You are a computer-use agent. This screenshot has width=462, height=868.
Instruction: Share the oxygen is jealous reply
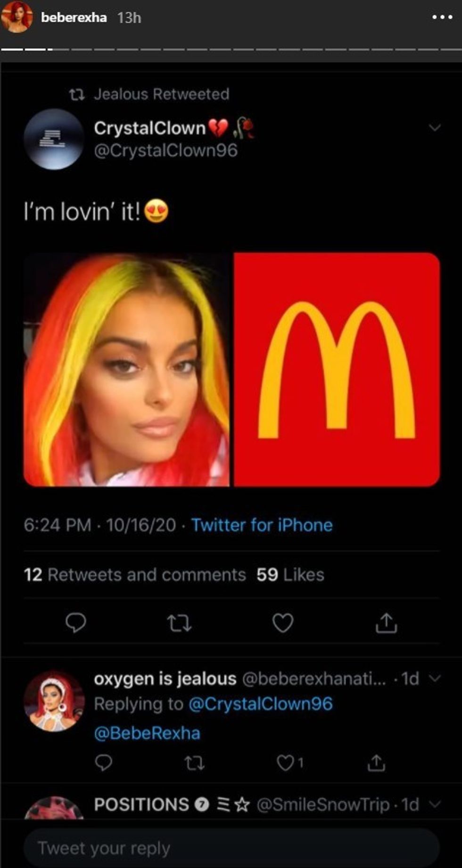tap(376, 763)
